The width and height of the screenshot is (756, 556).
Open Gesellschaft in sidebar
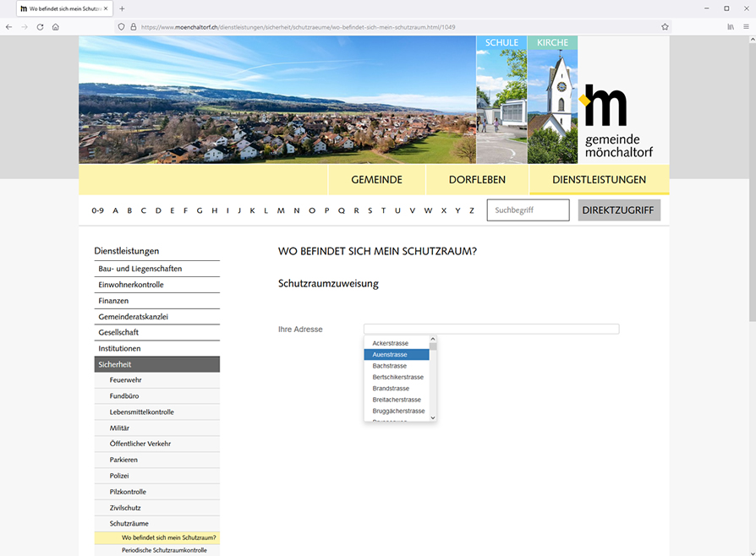tap(157, 332)
